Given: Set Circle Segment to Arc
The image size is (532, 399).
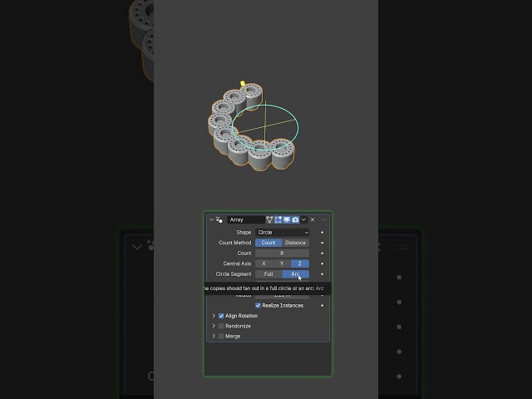Looking at the screenshot, I should [x=296, y=274].
